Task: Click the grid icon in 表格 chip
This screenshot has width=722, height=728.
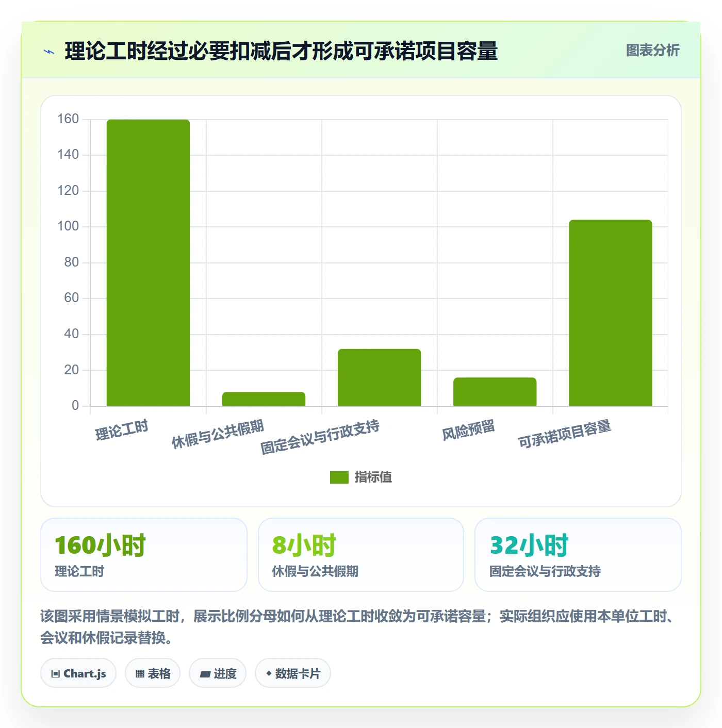Action: point(140,674)
